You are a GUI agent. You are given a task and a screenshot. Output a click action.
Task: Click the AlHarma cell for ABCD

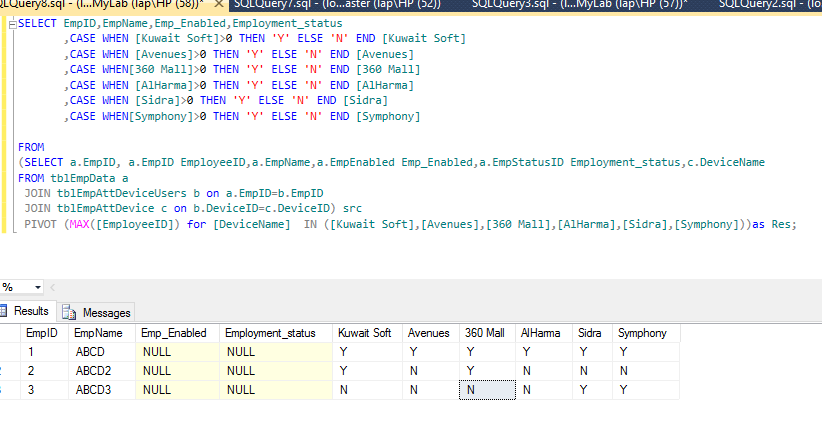(544, 352)
